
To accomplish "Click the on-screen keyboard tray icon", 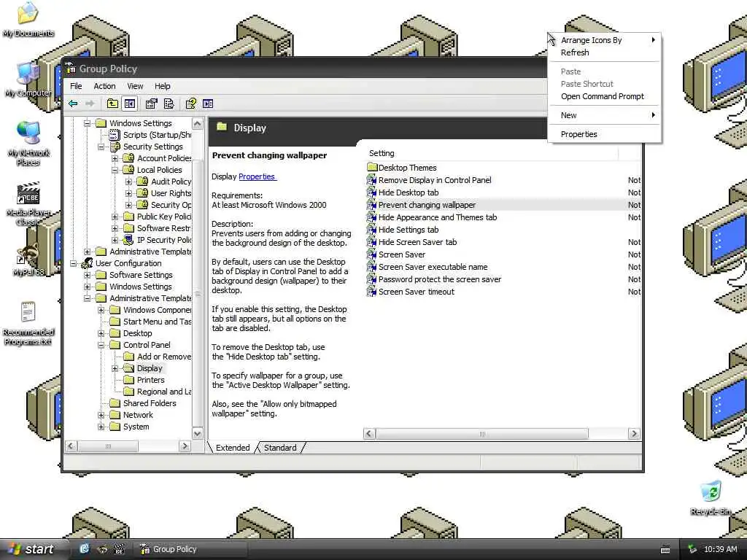I will [x=665, y=550].
